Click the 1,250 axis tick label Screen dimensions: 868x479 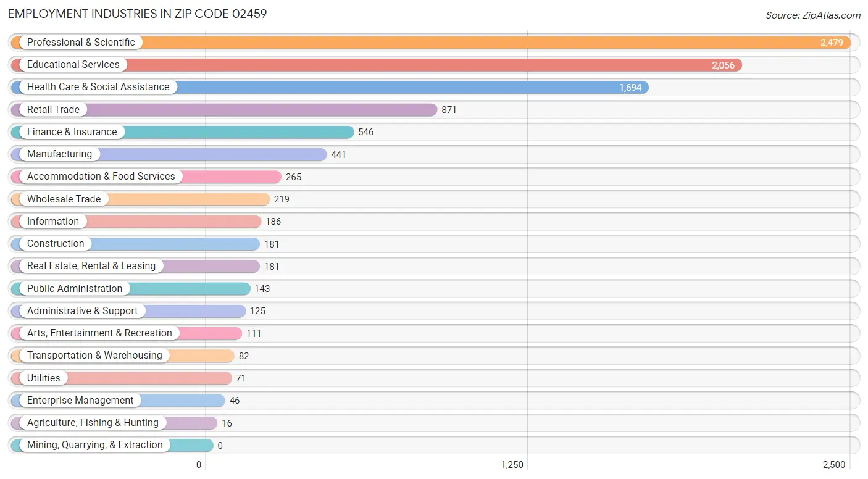[512, 465]
